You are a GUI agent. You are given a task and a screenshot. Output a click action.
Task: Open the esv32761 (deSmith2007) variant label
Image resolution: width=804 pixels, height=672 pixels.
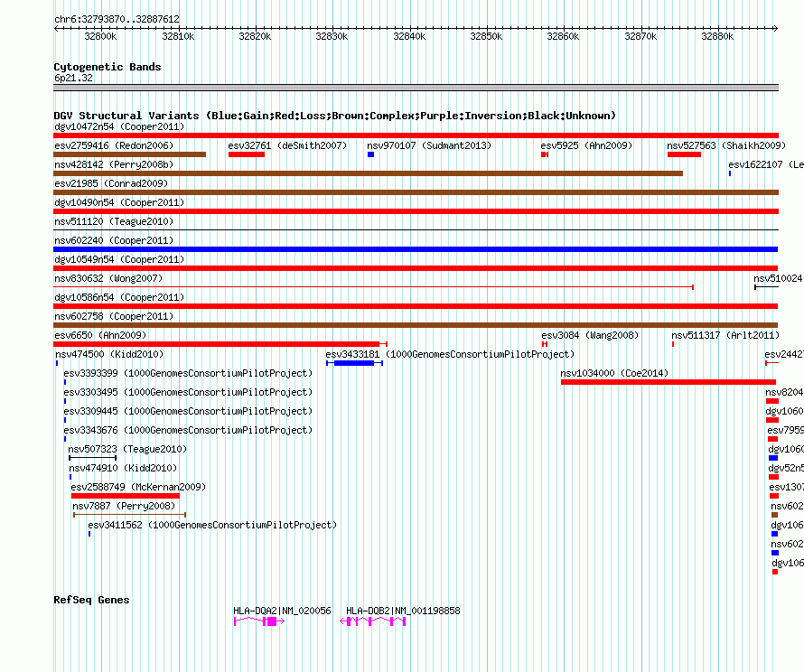coord(287,145)
